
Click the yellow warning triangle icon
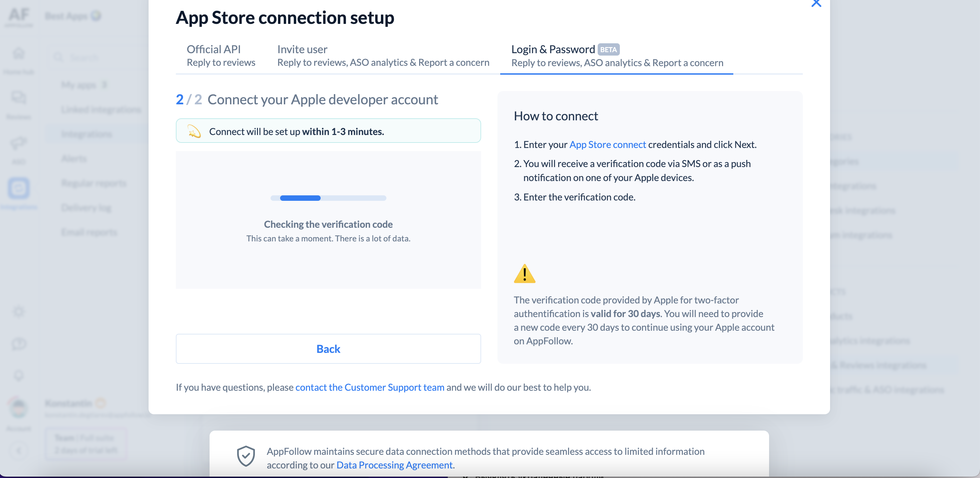(x=525, y=274)
